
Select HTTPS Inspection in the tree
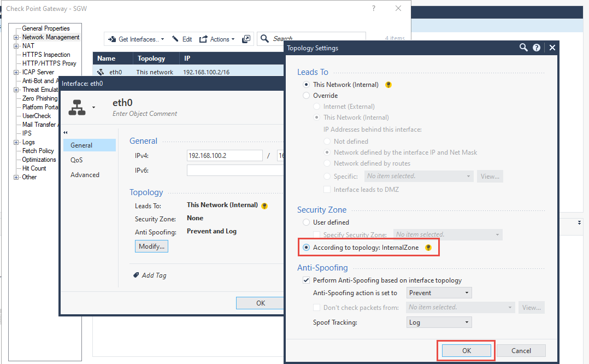click(x=46, y=55)
